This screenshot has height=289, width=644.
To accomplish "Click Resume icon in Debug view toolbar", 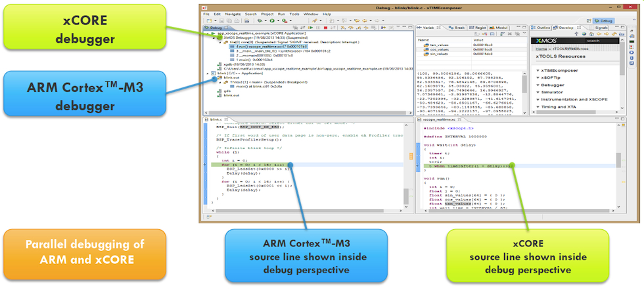I will [310, 28].
